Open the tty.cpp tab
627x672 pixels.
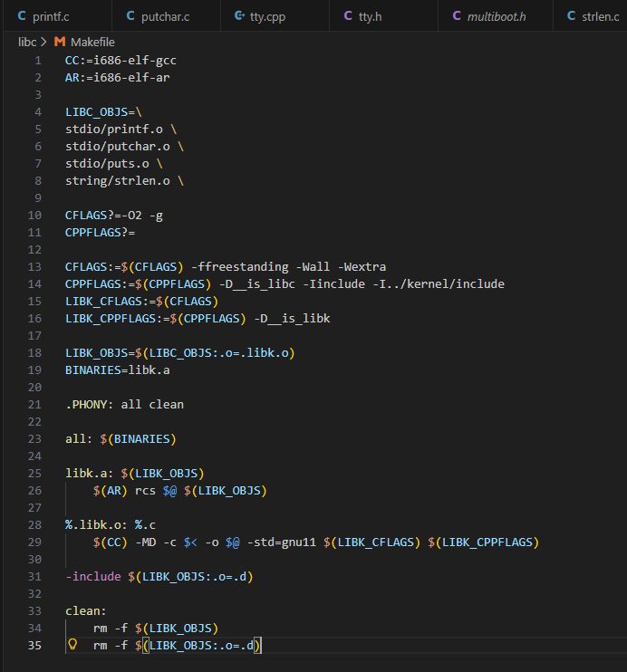(275, 16)
